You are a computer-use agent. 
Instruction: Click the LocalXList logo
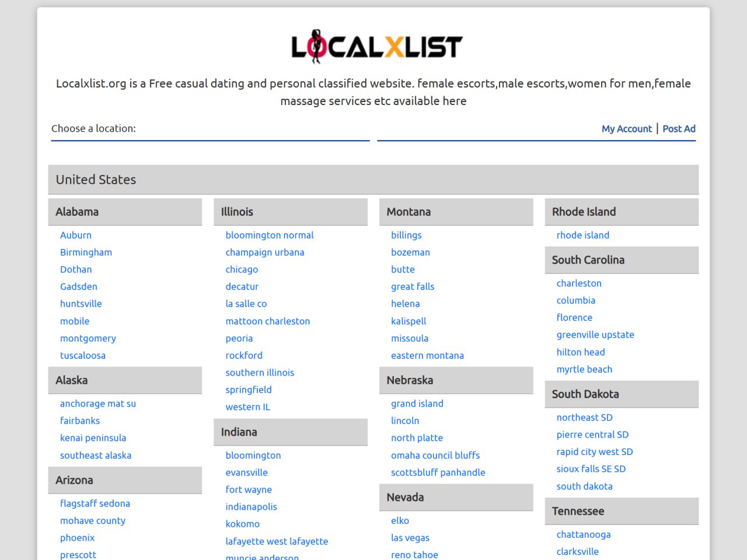(376, 47)
